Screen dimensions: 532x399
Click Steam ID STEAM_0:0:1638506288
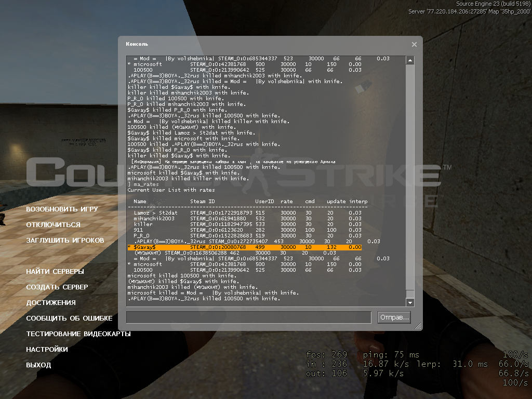click(196, 253)
